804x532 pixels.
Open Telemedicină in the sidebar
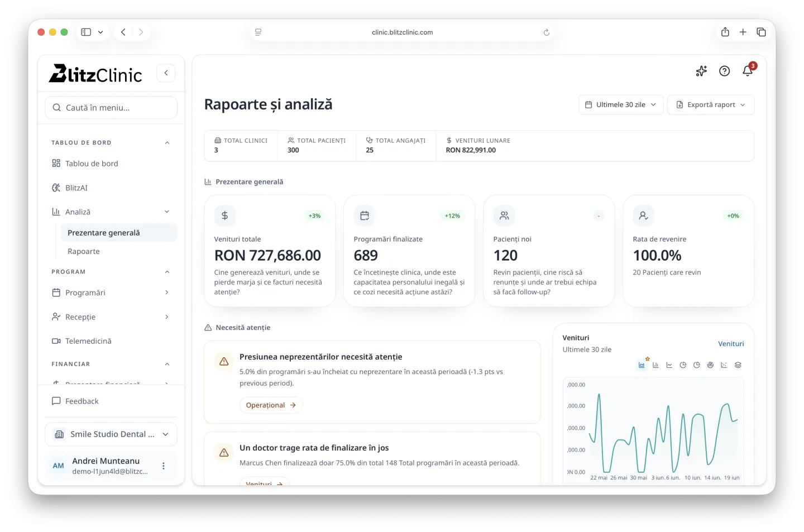coord(111,341)
